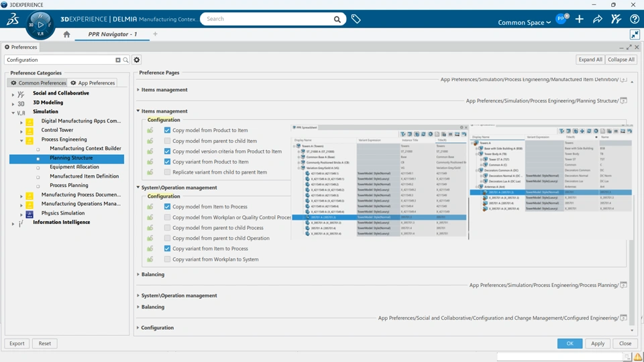Click the search magnifier in top bar

(337, 19)
